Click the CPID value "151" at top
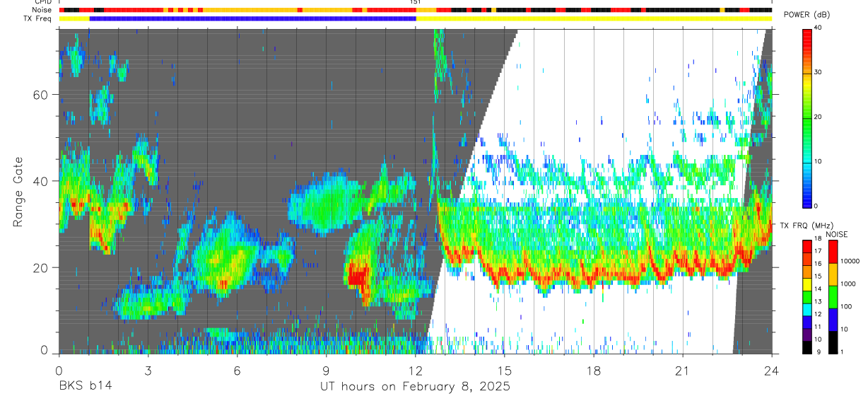Viewport: 868px width, 401px height. [x=416, y=3]
